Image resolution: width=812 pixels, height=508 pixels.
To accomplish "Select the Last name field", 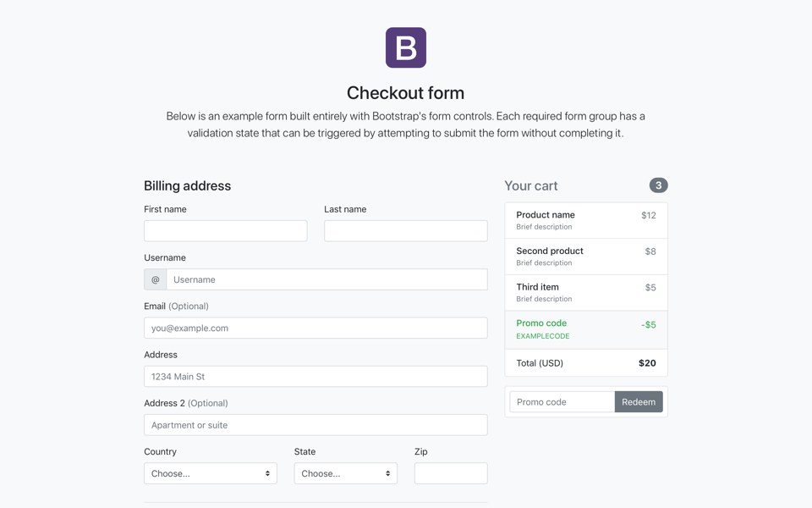I will tap(405, 230).
